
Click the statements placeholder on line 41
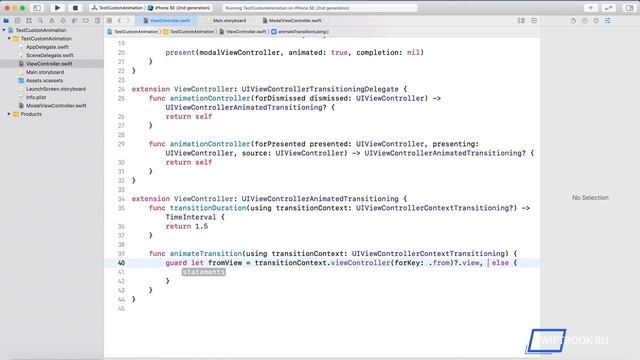(204, 272)
